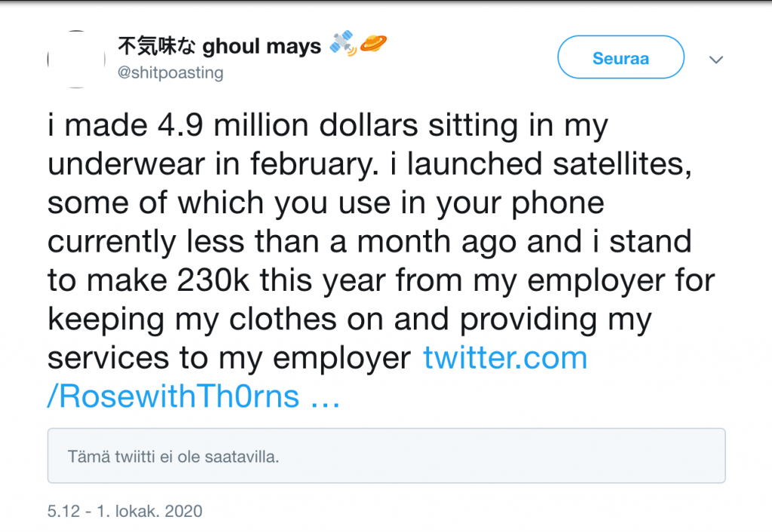Screen dimensions: 772x532
Task: Click the tweet text '4.9 million dollars'
Action: coord(287,125)
